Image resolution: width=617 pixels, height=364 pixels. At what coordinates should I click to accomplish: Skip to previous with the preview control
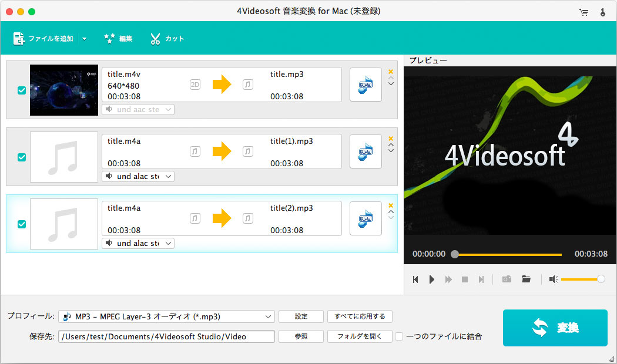point(415,279)
